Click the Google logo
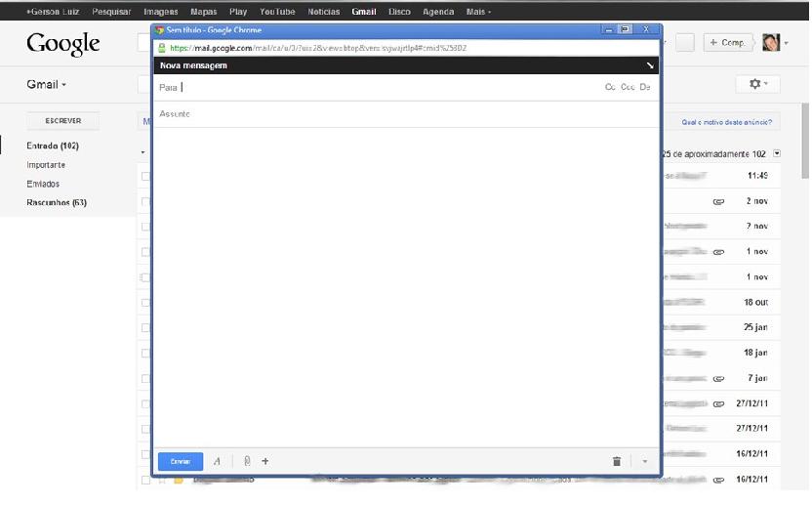The height and width of the screenshot is (505, 812). [x=62, y=44]
